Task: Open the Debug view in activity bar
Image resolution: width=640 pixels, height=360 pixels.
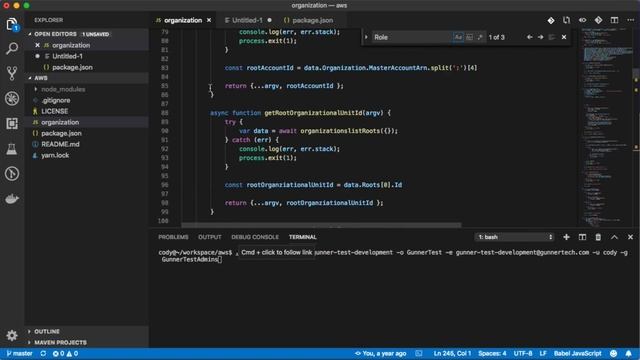Action: (12, 98)
